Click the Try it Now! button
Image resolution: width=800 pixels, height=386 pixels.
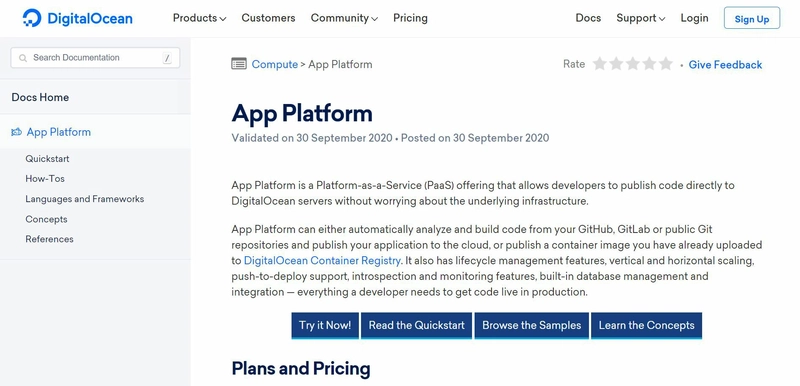(x=325, y=325)
